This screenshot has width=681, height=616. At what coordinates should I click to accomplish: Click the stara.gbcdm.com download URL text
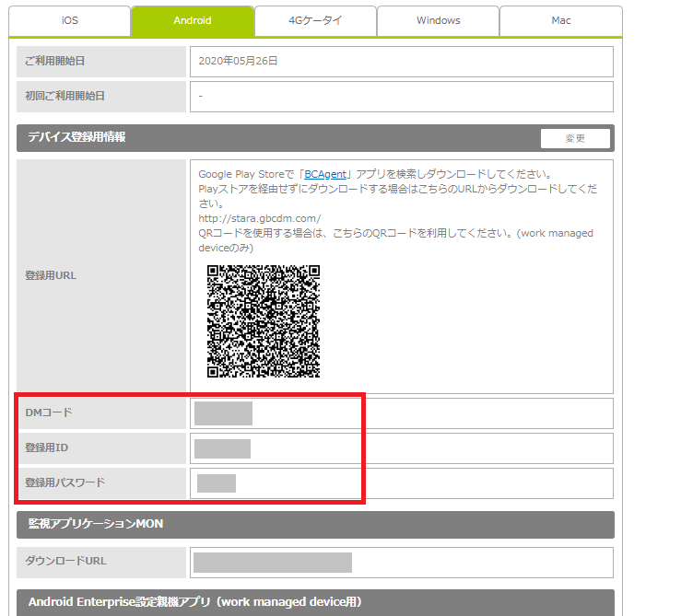click(x=259, y=218)
